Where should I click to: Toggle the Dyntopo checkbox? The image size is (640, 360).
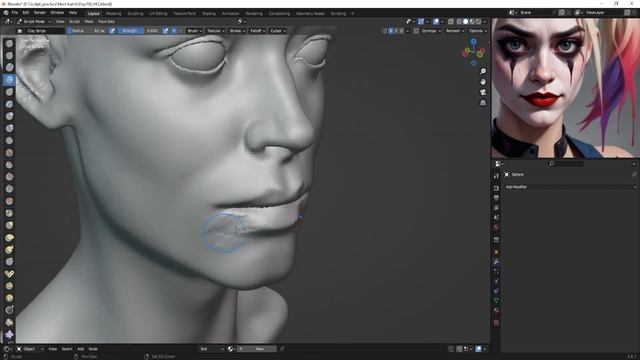coord(416,31)
